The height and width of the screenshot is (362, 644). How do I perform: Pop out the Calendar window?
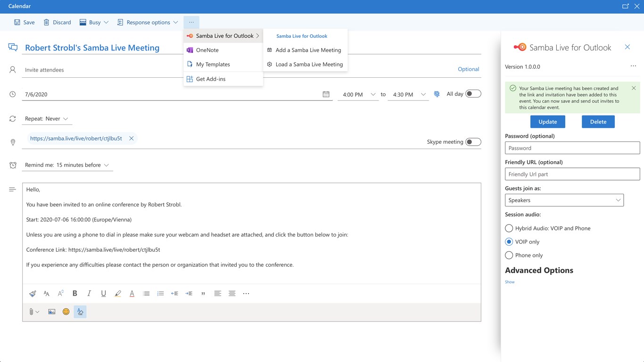point(626,6)
